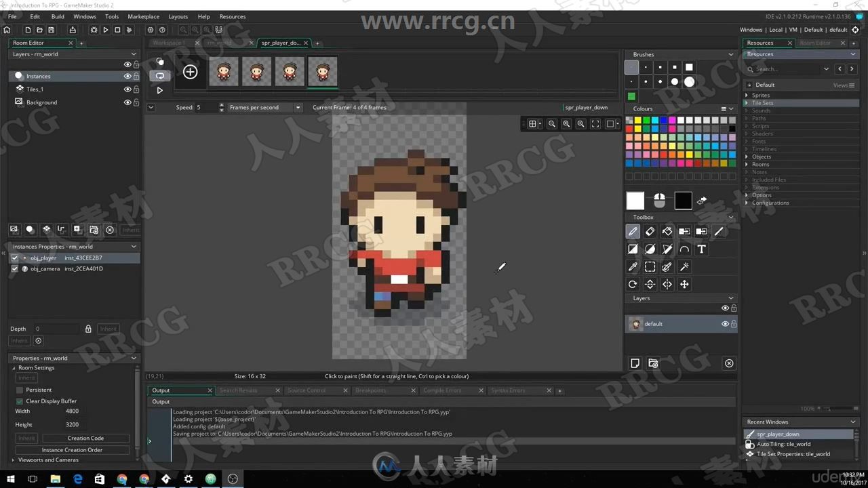Viewport: 868px width, 488px height.
Task: Toggle the obj_player instance checkbox
Action: pyautogui.click(x=15, y=258)
